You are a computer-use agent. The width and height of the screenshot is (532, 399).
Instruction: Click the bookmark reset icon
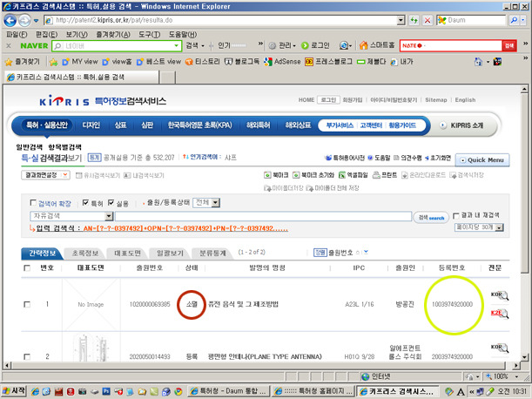pos(296,175)
